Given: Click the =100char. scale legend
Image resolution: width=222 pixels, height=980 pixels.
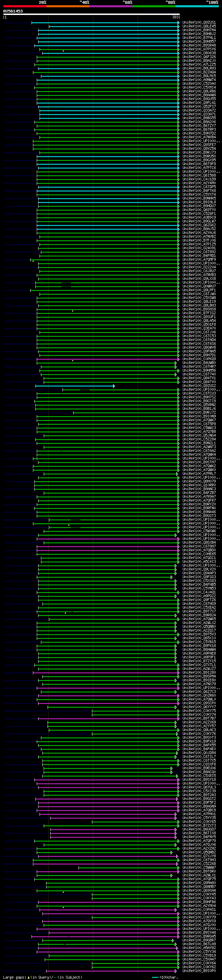Looking at the screenshot, I should [165, 977].
